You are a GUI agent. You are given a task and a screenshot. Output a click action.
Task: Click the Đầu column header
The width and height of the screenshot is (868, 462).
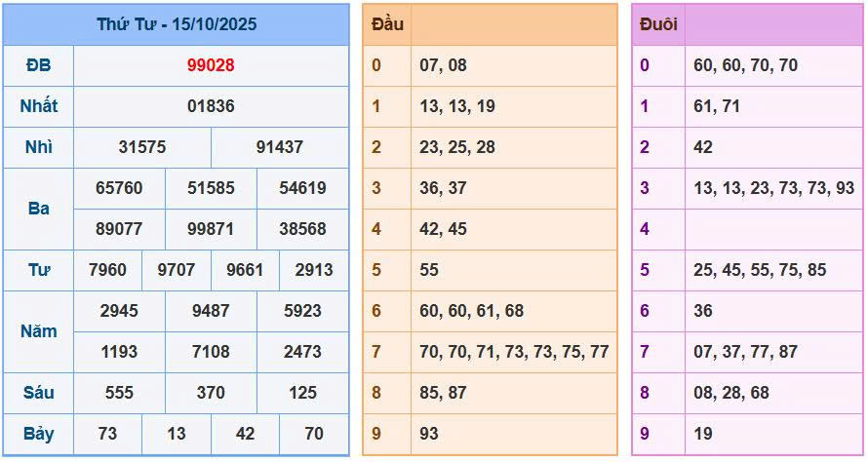click(x=387, y=24)
